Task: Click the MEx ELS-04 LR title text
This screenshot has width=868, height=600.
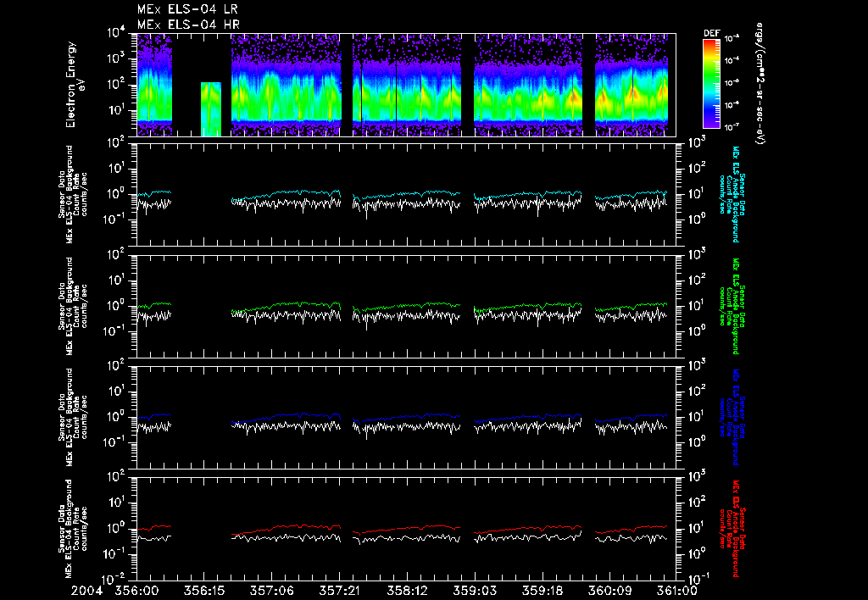Action: [x=187, y=9]
